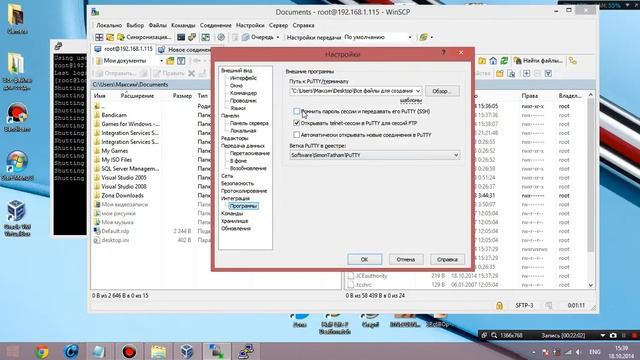Click the Синхронизация toolbar button
Viewport: 640px width, 360px height.
coord(144,37)
